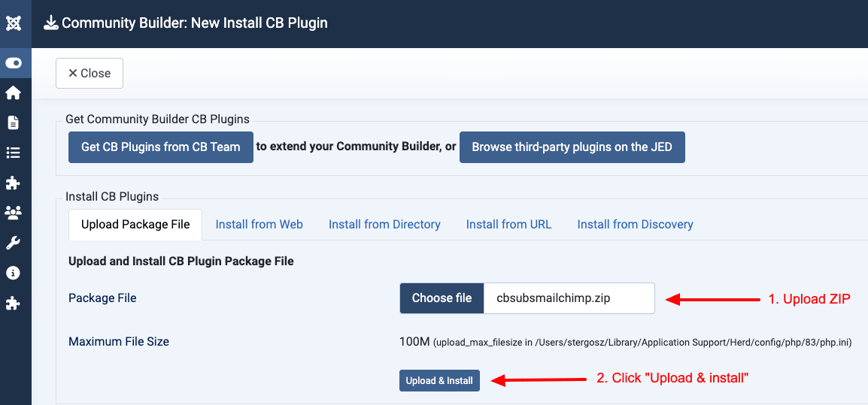Screen dimensions: 868x405
Task: Open the Users group icon in sidebar
Action: (13, 213)
